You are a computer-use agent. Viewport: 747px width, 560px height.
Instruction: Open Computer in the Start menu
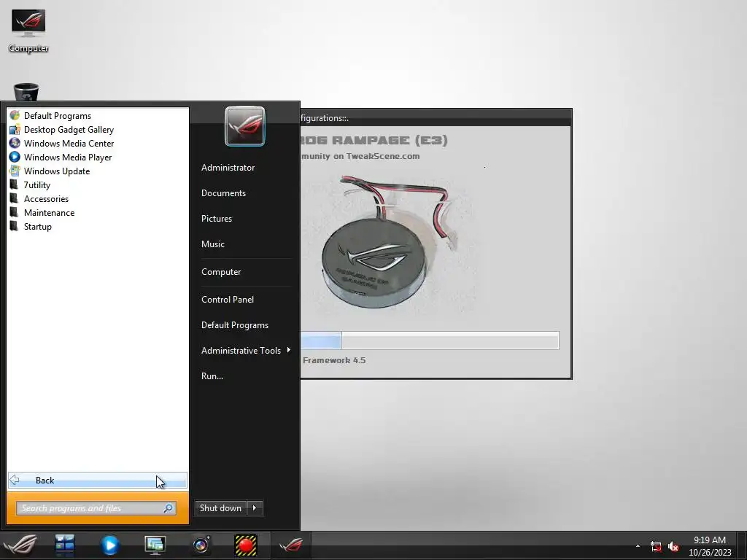pos(221,272)
